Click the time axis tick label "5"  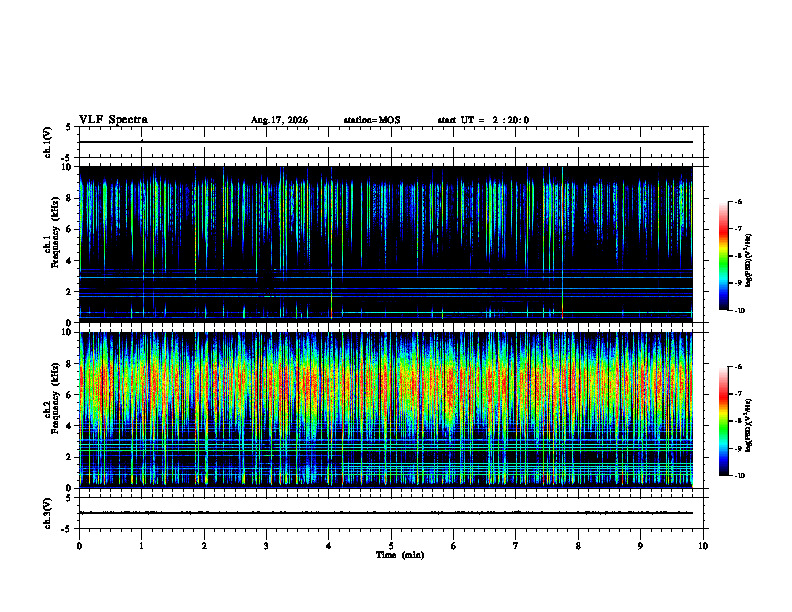tap(391, 546)
